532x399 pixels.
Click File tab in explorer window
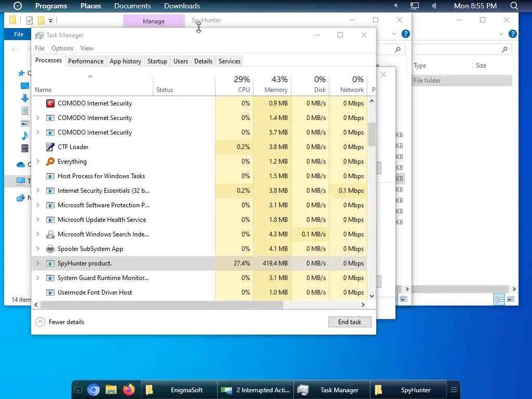point(19,34)
